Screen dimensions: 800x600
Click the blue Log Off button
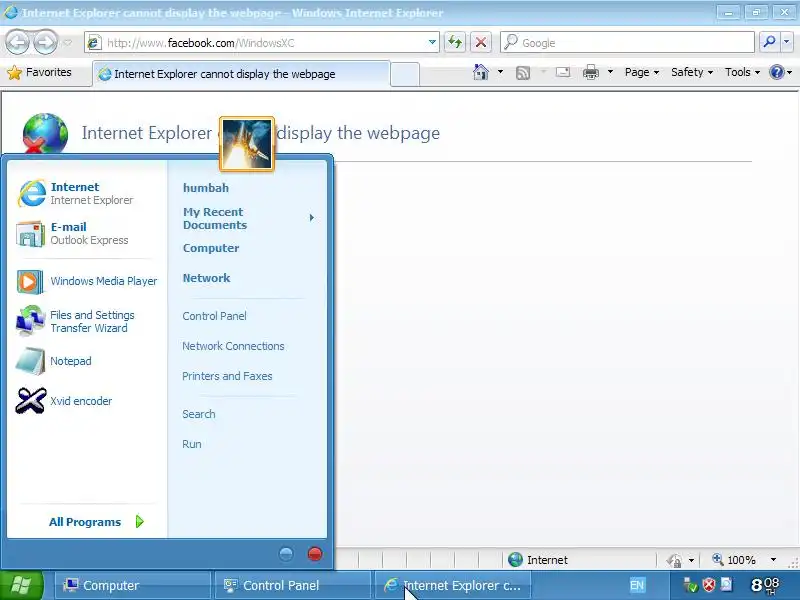286,554
